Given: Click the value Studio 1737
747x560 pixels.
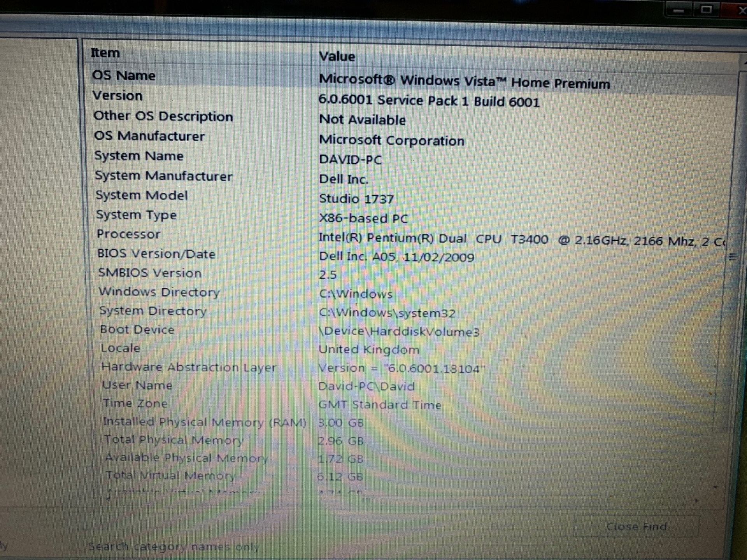Looking at the screenshot, I should tap(356, 199).
